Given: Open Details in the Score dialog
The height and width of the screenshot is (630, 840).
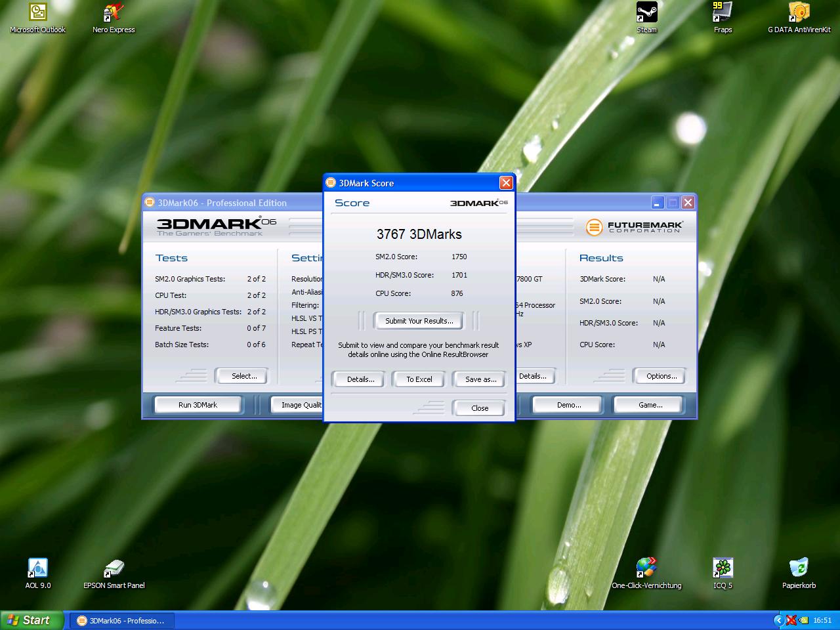Looking at the screenshot, I should click(360, 379).
